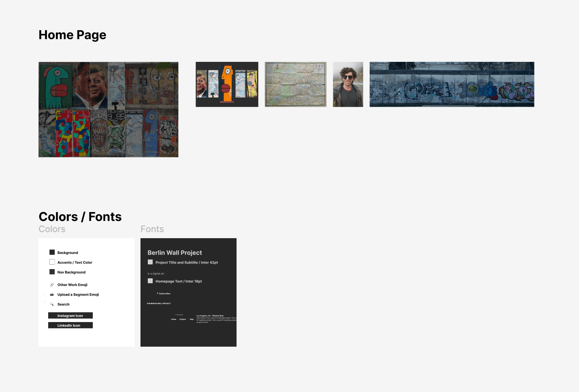Click the Explore nav item in Fonts frame
Viewport: 579px width, 392px height.
click(x=183, y=319)
